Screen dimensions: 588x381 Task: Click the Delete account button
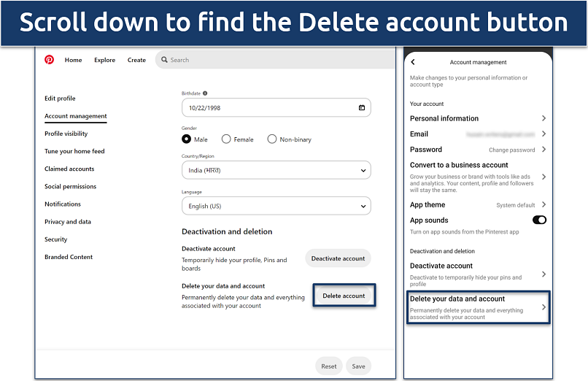(344, 296)
